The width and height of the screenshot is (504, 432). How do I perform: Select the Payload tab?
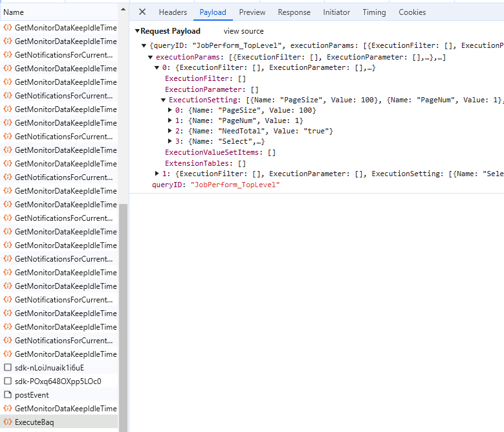213,12
